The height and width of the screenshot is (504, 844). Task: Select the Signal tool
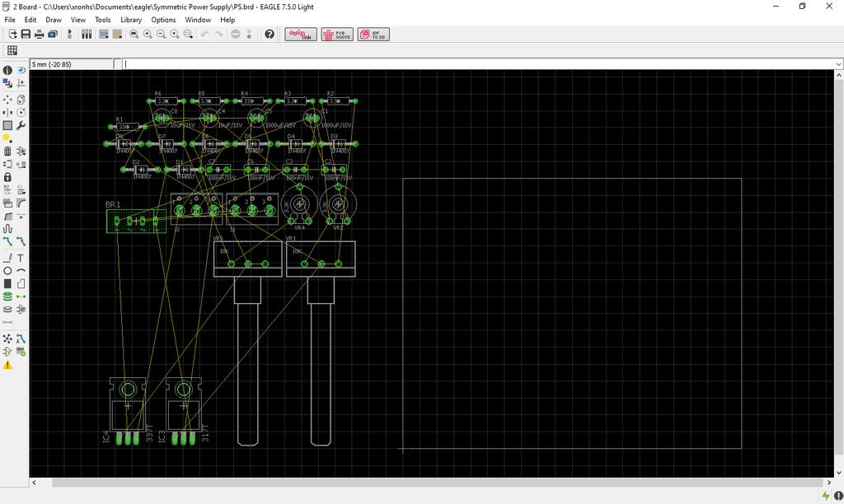(21, 296)
